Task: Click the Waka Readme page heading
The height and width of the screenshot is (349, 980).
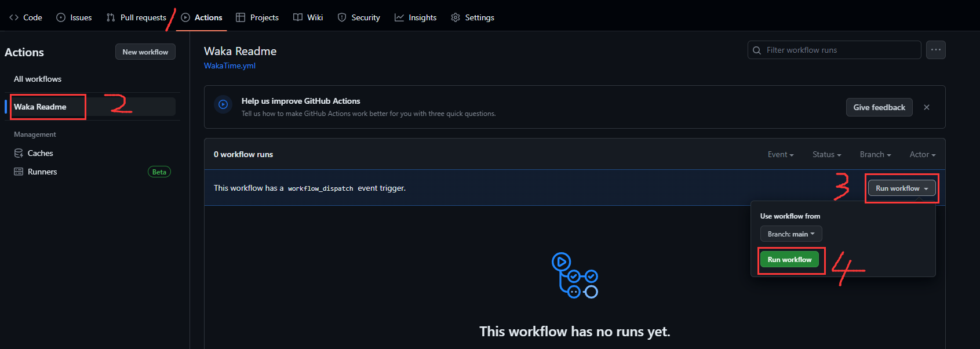Action: point(241,51)
